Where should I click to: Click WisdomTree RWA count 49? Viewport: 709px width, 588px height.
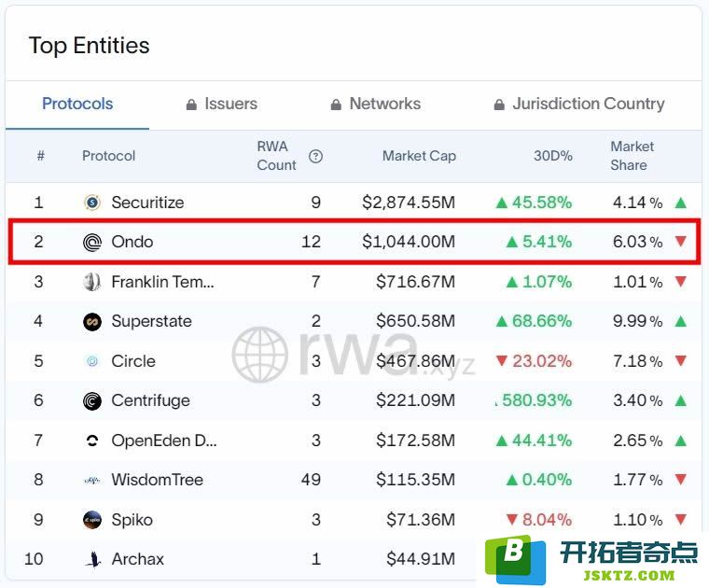pyautogui.click(x=311, y=480)
